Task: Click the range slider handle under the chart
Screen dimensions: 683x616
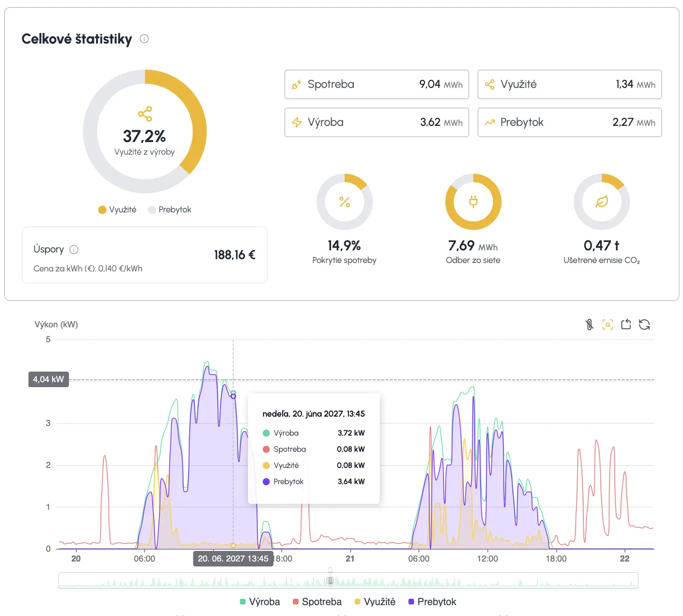Action: (x=330, y=580)
